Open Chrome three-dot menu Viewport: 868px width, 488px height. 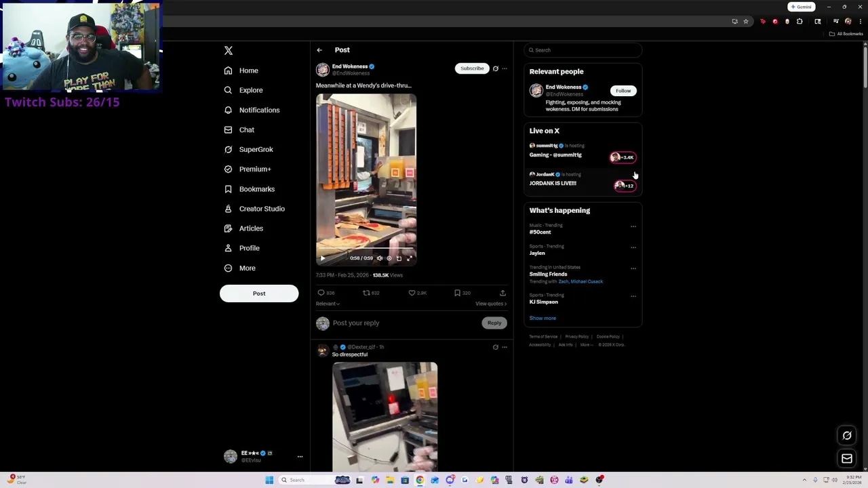[x=860, y=22]
